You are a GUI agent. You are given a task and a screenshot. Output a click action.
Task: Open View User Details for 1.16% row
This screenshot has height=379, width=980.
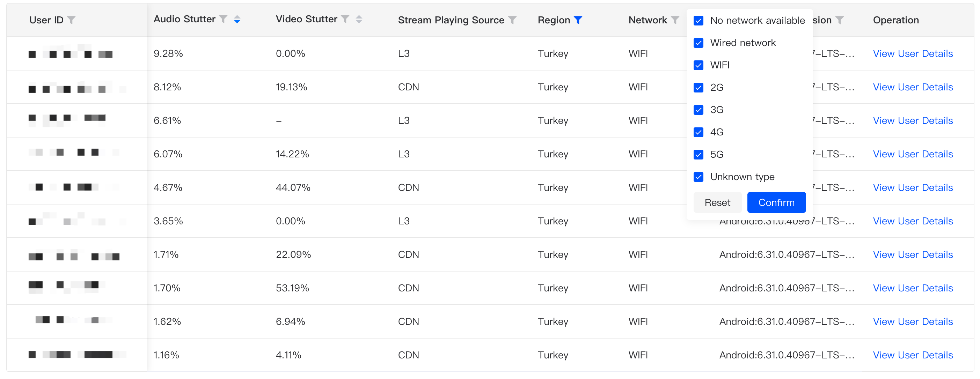(x=913, y=355)
